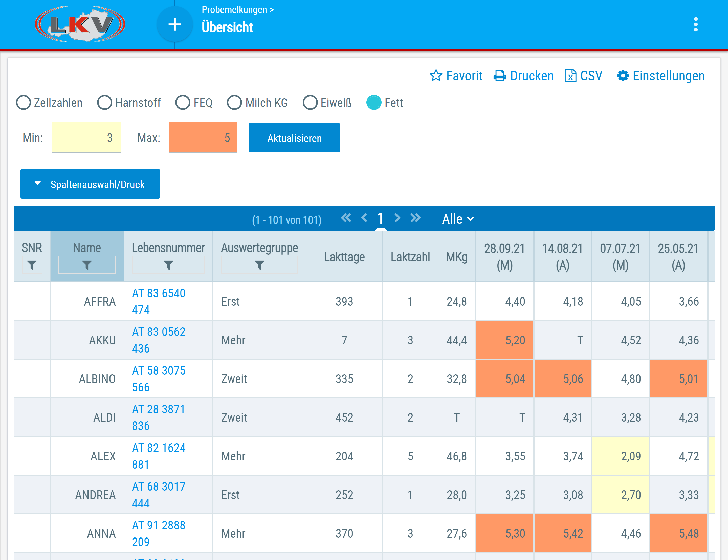Image resolution: width=728 pixels, height=560 pixels.
Task: Open Lebensnummer link AT 83 6540 474
Action: point(159,301)
